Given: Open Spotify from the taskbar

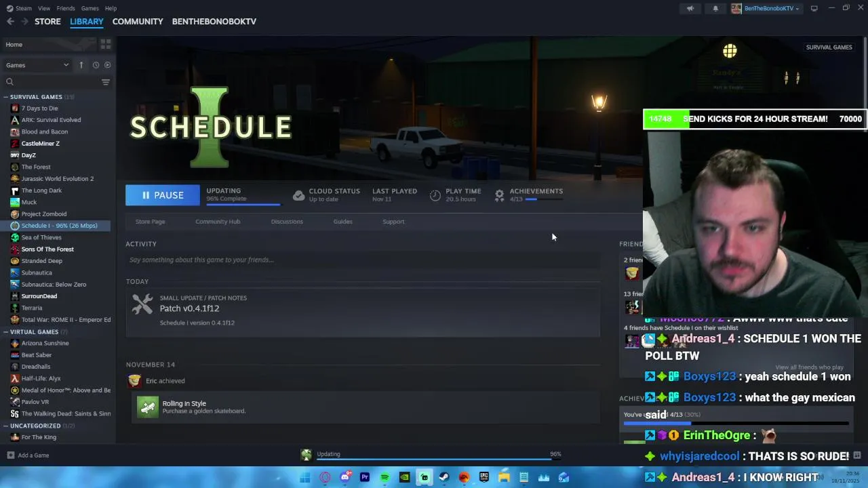Looking at the screenshot, I should click(x=384, y=477).
